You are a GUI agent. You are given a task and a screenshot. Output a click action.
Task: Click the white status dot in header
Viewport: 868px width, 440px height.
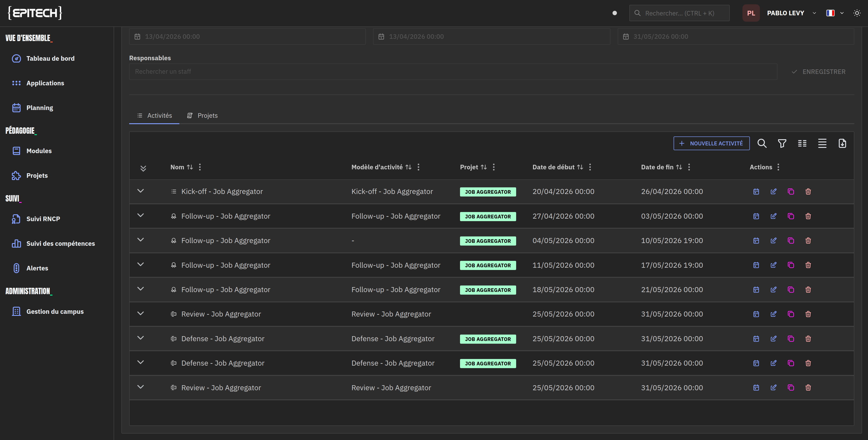click(614, 13)
